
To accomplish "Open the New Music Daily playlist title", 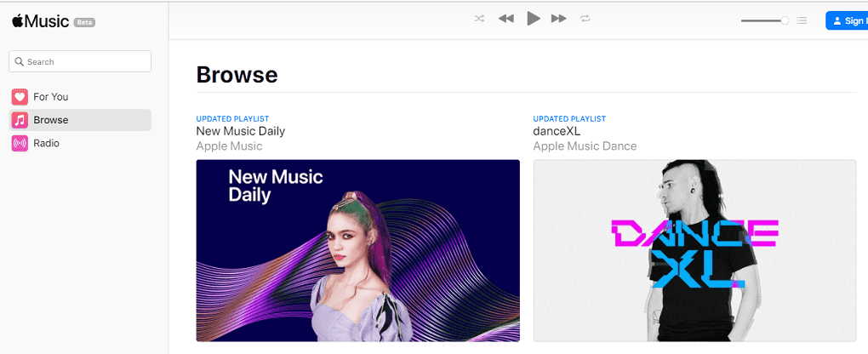I will (241, 131).
